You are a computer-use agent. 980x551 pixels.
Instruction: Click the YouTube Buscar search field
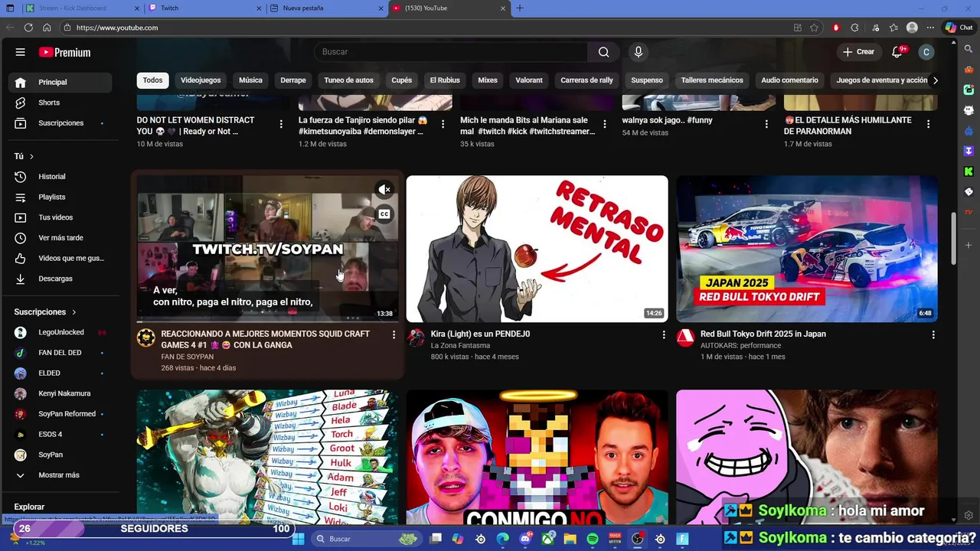(452, 52)
